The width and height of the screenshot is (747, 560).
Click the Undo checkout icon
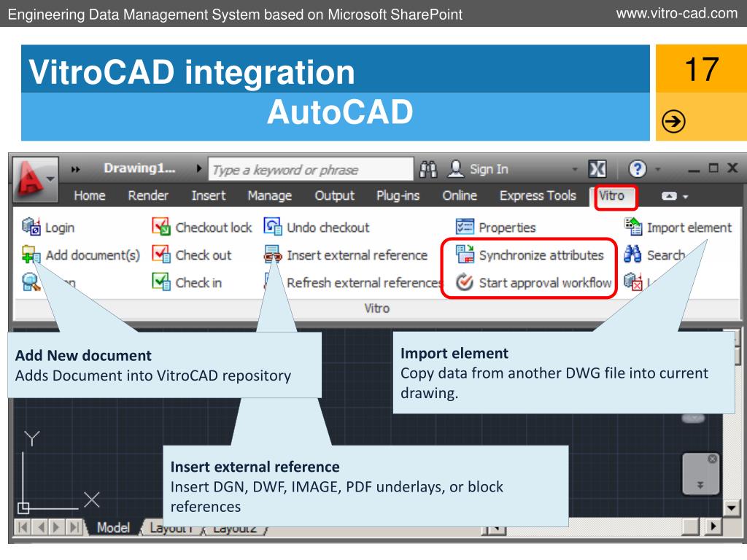pyautogui.click(x=273, y=227)
